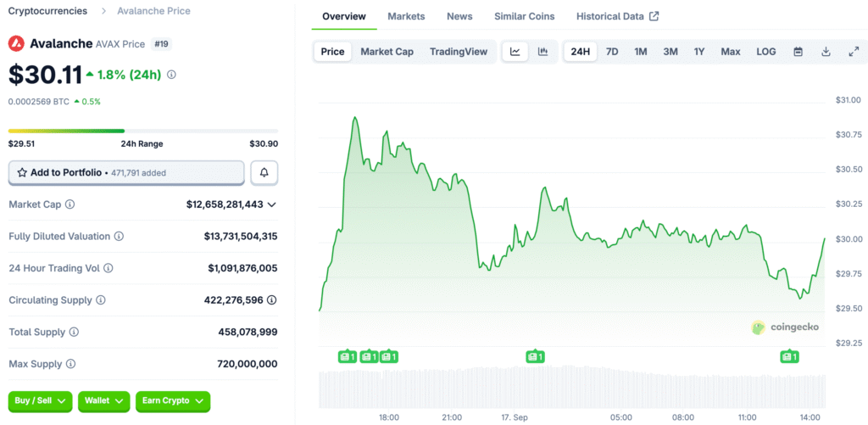
Task: Click the volume bars below the chart
Action: tap(572, 386)
